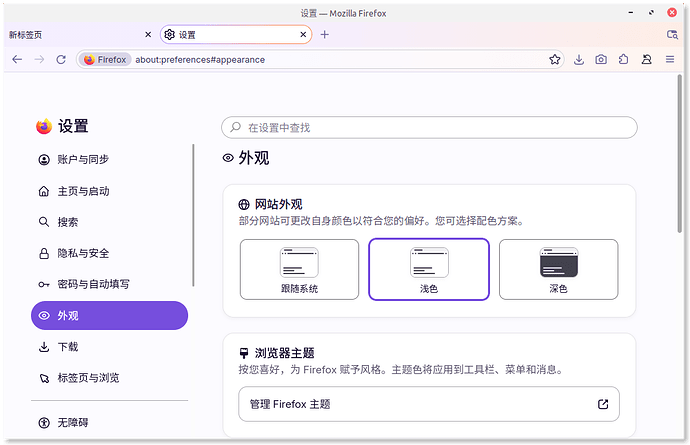690x445 pixels.
Task: Click the 在设置中查找 search box
Action: [x=429, y=128]
